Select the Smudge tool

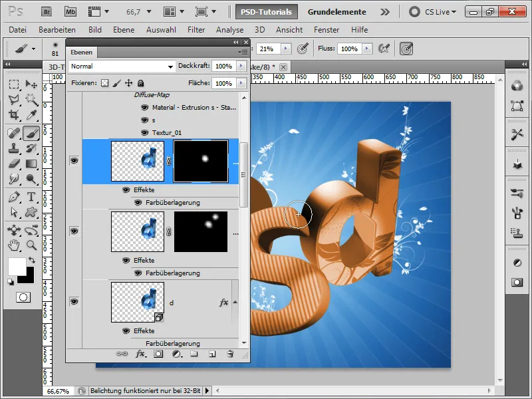click(x=13, y=179)
